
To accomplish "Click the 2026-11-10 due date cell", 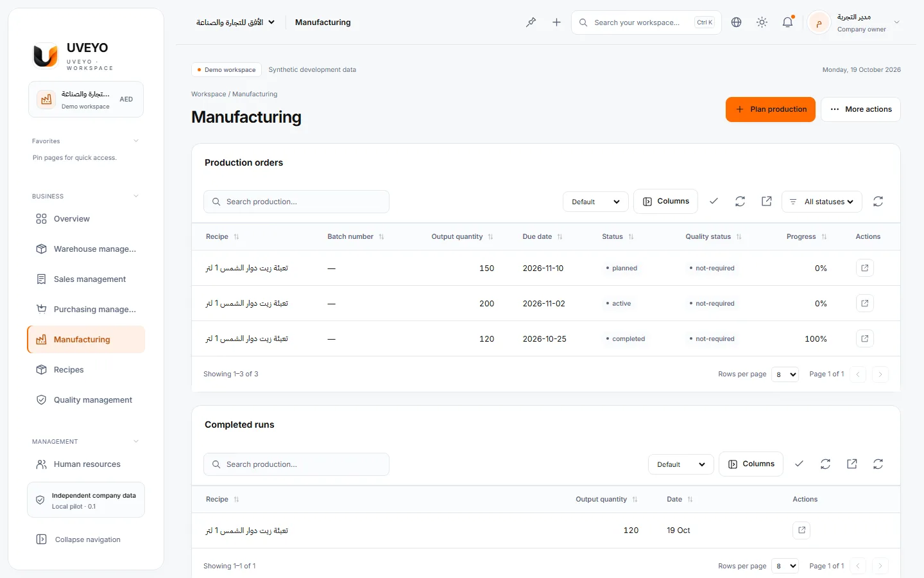I will tap(543, 268).
